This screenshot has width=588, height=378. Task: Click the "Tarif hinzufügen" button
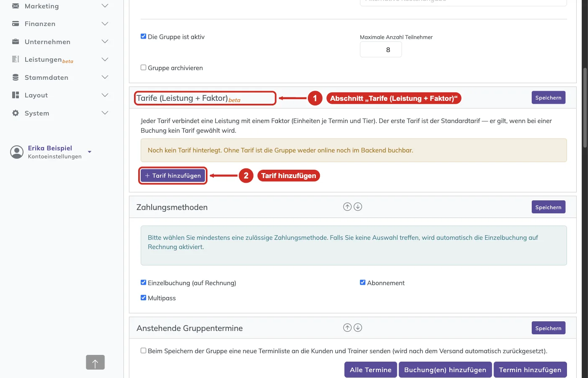(173, 176)
